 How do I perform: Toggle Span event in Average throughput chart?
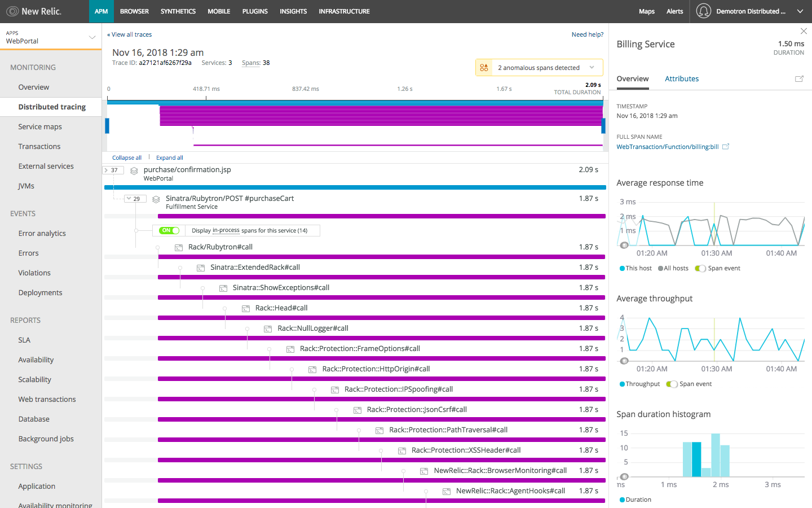point(672,384)
